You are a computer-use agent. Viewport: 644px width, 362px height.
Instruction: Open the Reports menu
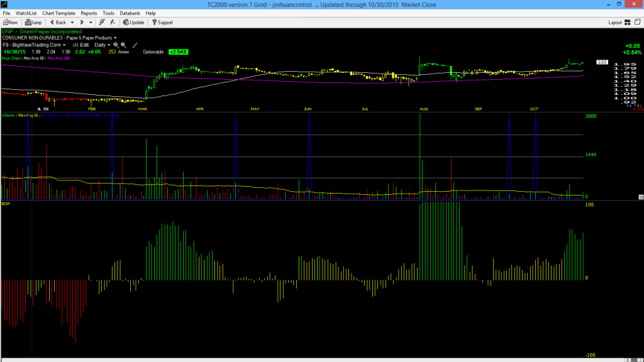89,13
